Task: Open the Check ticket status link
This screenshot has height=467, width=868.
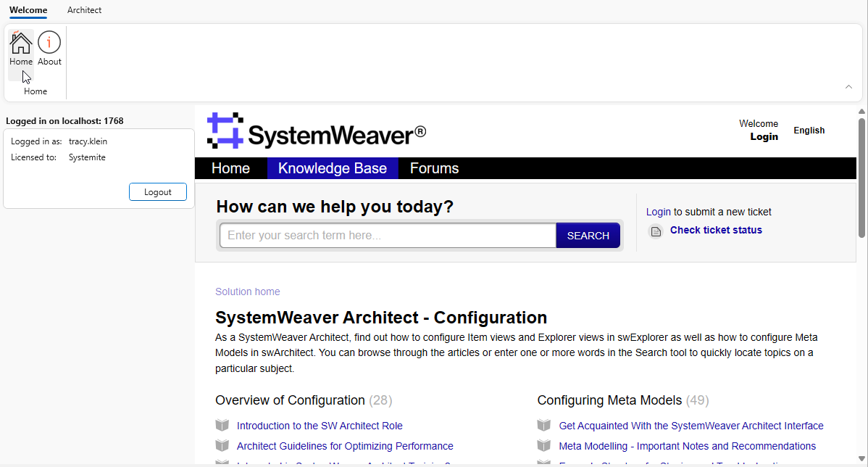Action: click(x=716, y=230)
